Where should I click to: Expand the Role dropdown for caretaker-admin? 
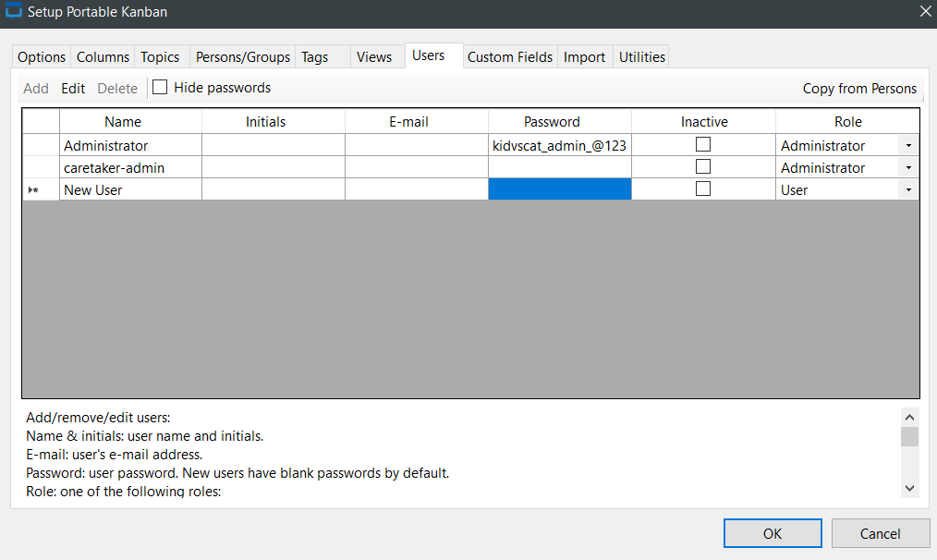click(908, 168)
